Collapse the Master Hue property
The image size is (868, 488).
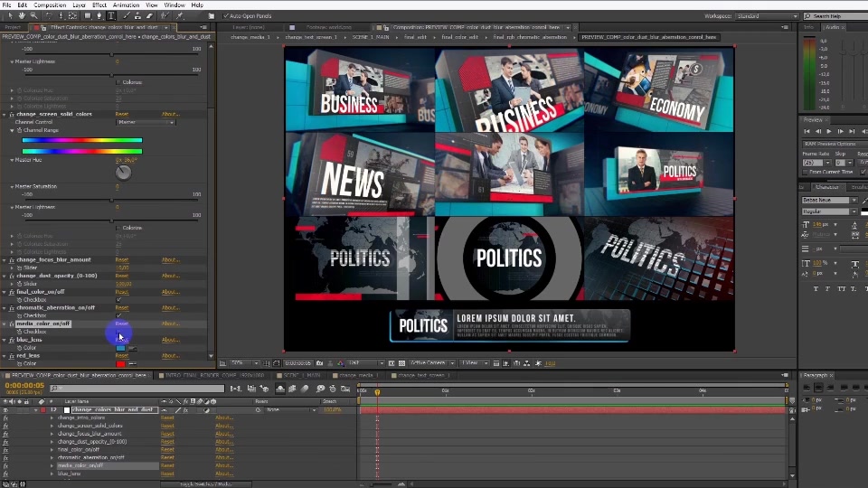point(12,160)
